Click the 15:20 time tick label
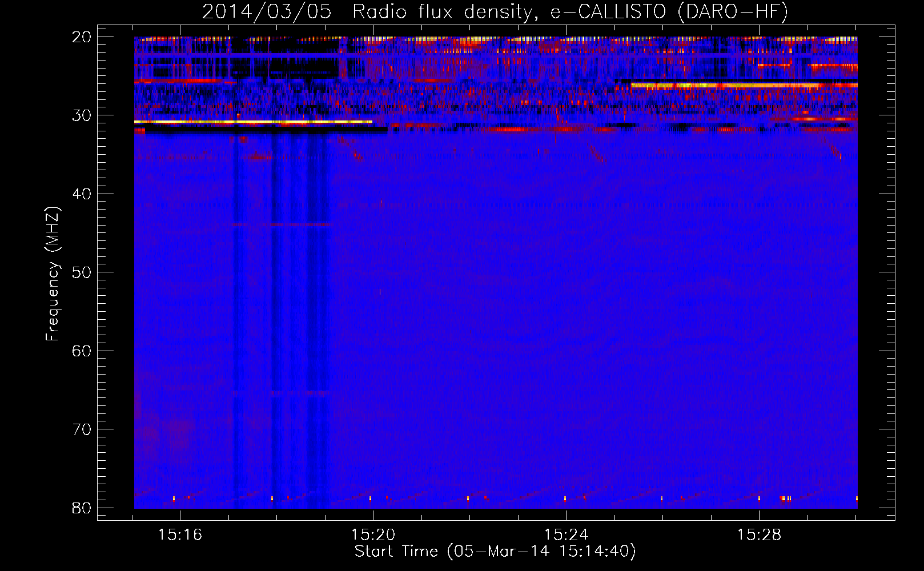This screenshot has width=924, height=571. point(373,535)
